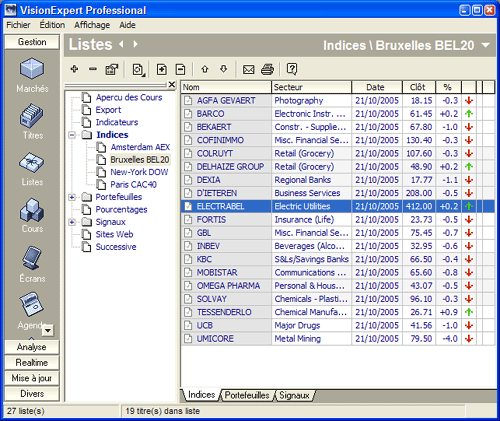Sort by the Secteur column header
The width and height of the screenshot is (500, 421).
tap(312, 87)
